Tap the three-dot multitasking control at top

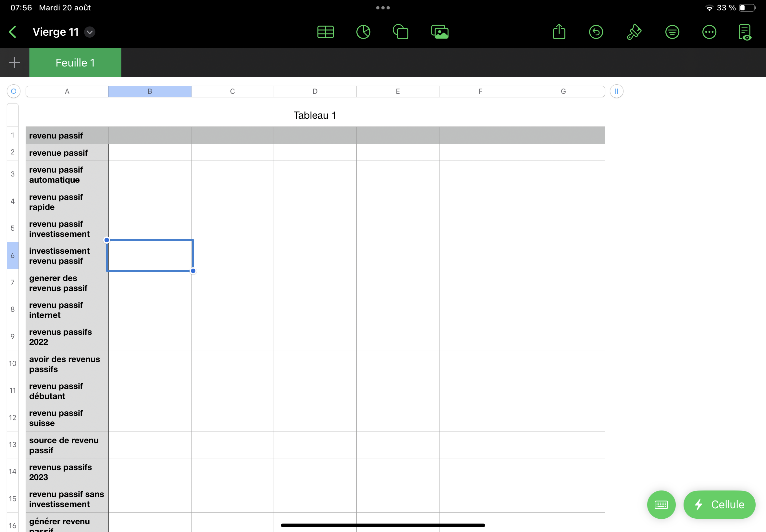(x=383, y=8)
